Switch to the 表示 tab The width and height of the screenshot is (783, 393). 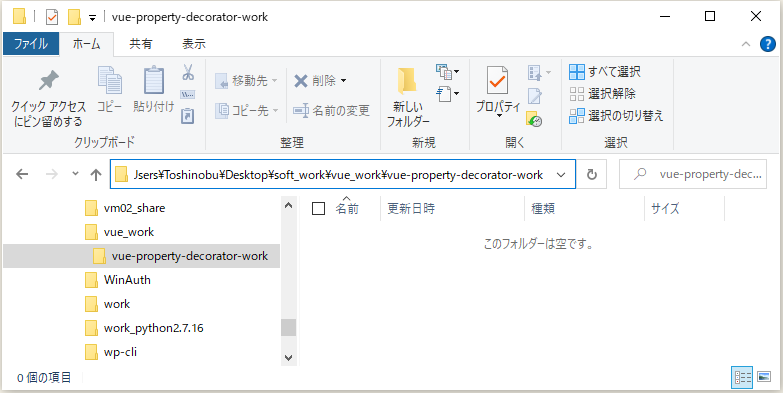[194, 44]
